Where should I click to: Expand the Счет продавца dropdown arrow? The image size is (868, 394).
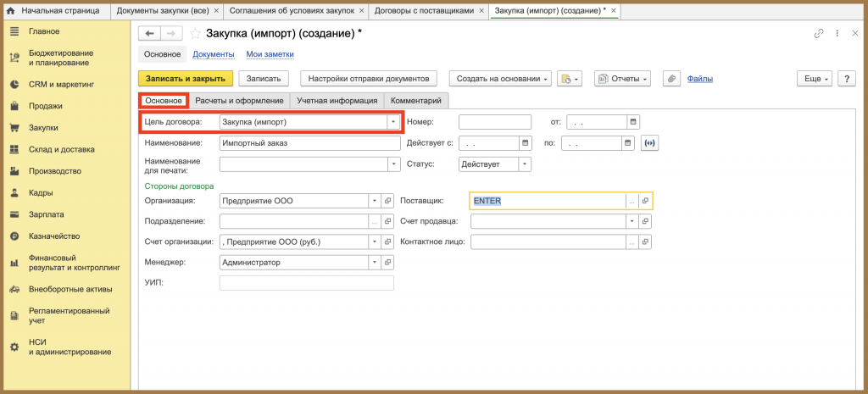tap(632, 221)
